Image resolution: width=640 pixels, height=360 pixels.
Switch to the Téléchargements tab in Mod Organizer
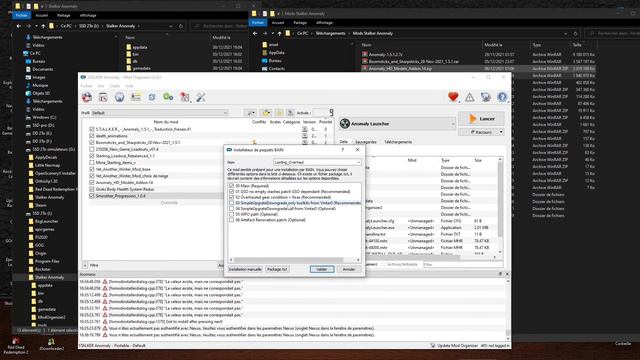click(x=398, y=142)
